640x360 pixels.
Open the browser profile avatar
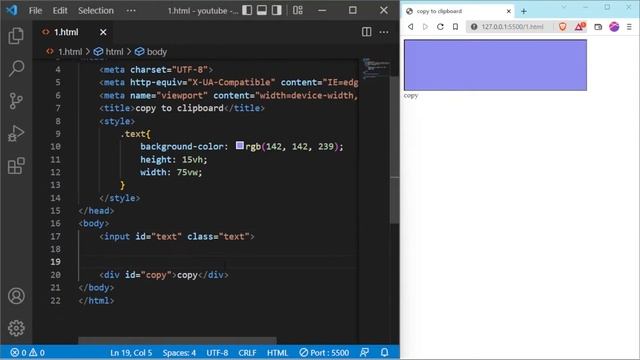pyautogui.click(x=614, y=27)
